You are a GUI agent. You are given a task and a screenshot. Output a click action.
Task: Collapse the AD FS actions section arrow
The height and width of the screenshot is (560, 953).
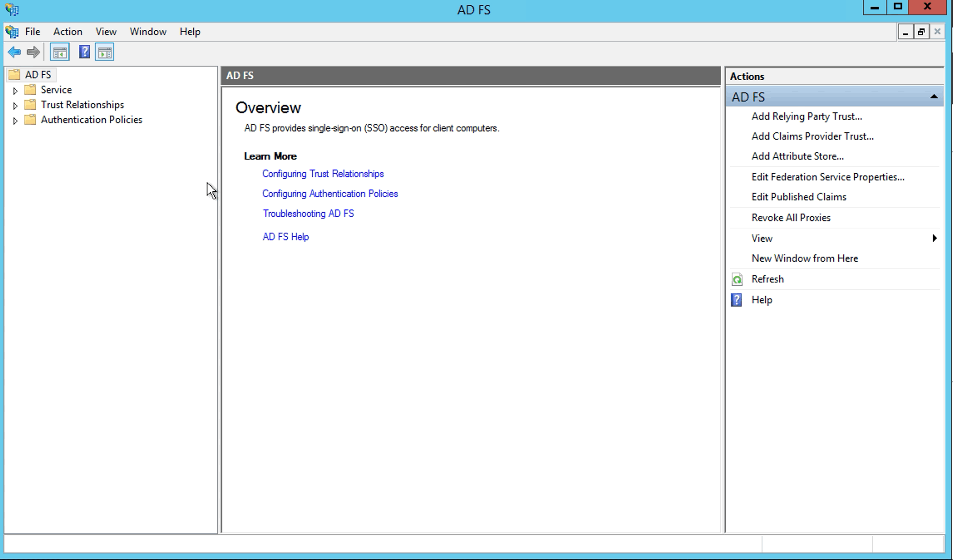pyautogui.click(x=934, y=97)
